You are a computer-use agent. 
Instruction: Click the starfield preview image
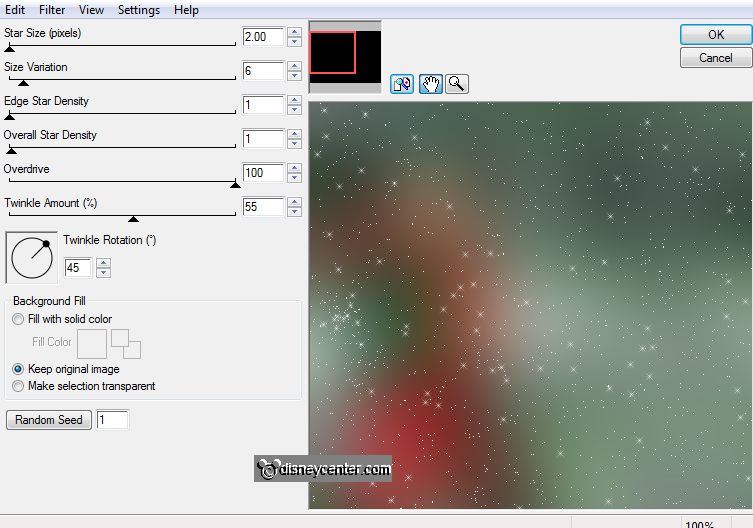(x=530, y=305)
